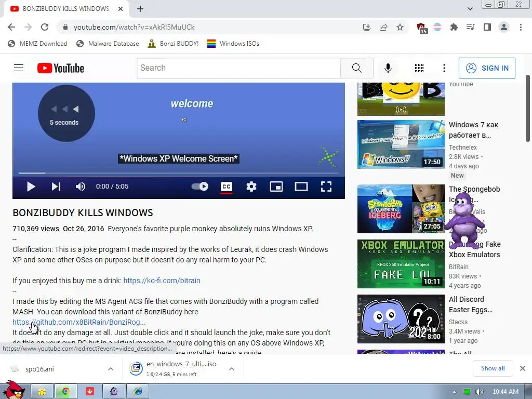532x399 pixels.
Task: Mute the video volume
Action: tap(81, 187)
